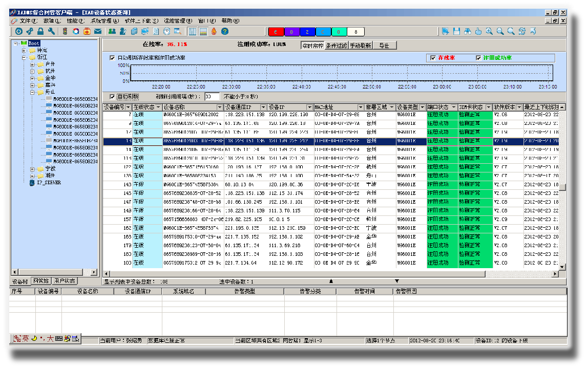Switch to the 用户状态 tab
Viewport: 588px width, 371px height.
pos(65,281)
